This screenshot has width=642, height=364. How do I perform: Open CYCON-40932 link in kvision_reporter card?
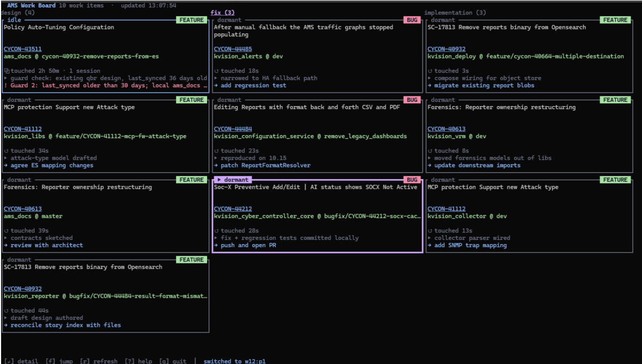point(22,289)
